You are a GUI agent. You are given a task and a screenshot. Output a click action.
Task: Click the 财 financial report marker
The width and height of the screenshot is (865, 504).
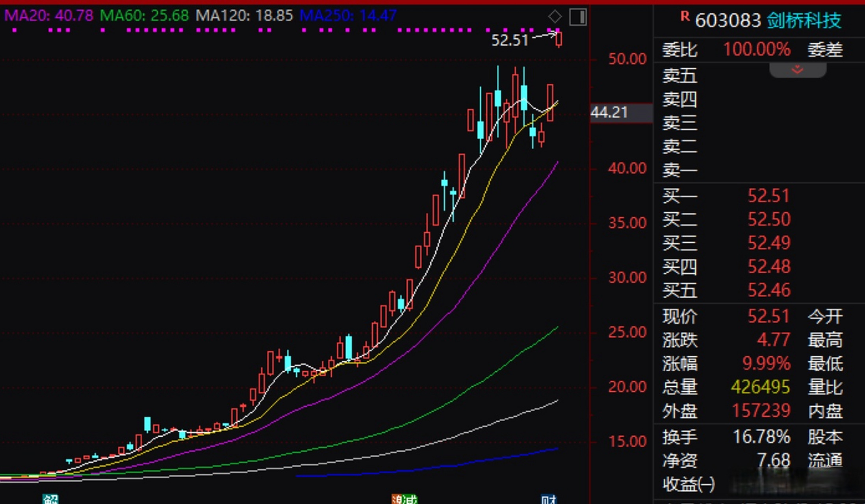click(x=549, y=499)
